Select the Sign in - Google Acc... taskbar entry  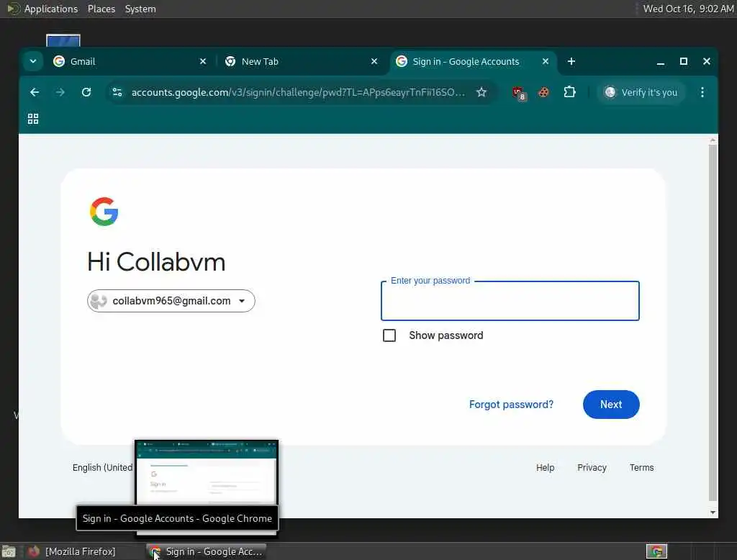pos(207,551)
